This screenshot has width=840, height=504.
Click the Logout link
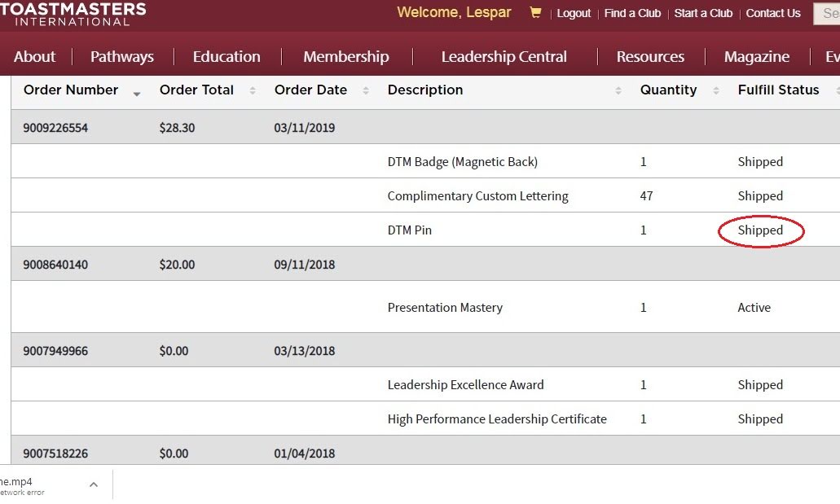[x=574, y=14]
